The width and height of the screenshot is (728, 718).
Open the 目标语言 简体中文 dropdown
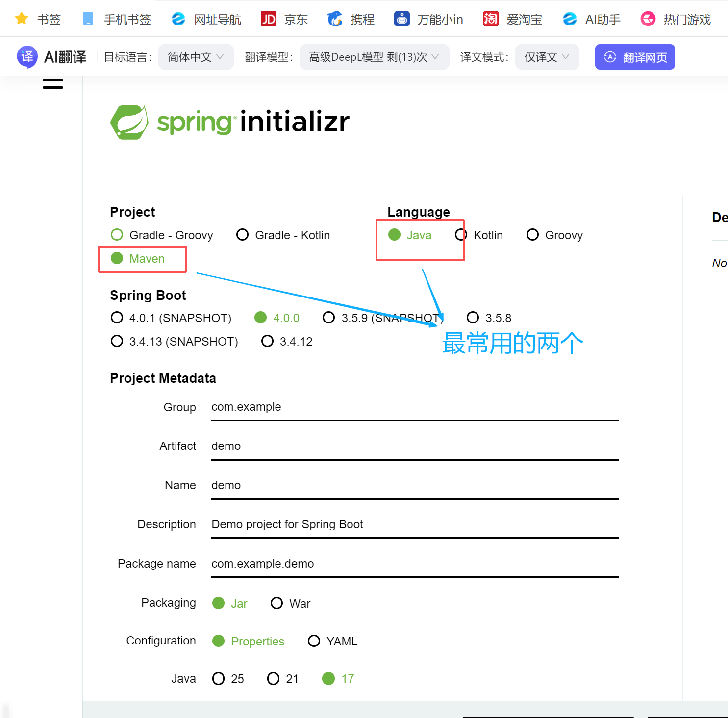click(196, 57)
